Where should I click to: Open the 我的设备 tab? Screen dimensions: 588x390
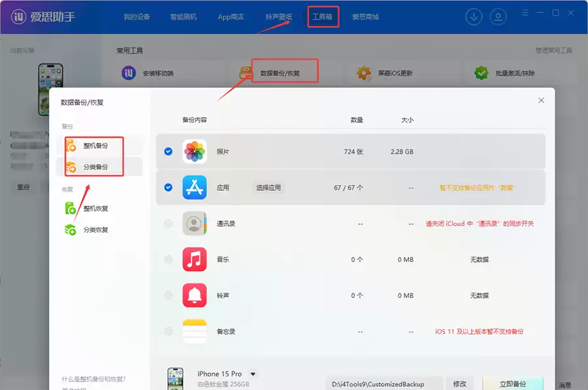[x=137, y=17]
